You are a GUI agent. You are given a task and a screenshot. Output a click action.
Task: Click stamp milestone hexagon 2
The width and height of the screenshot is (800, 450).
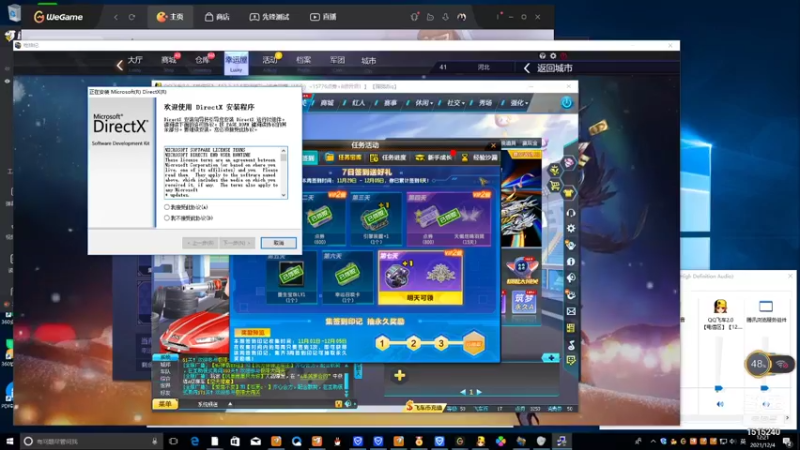(x=413, y=343)
